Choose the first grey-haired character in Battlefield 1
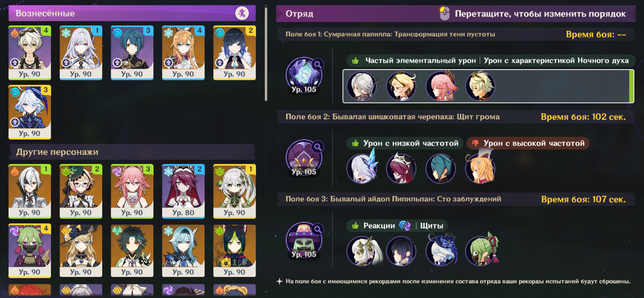The height and width of the screenshot is (298, 644). (362, 86)
